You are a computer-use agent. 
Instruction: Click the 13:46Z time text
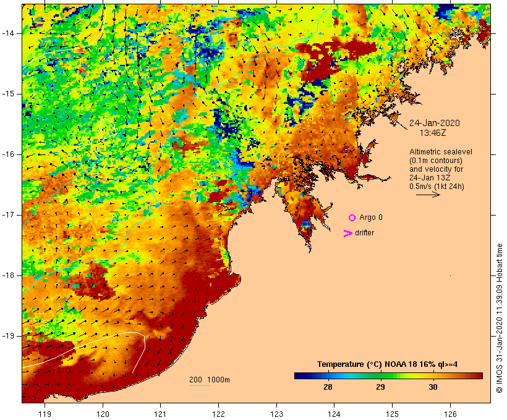pos(433,133)
